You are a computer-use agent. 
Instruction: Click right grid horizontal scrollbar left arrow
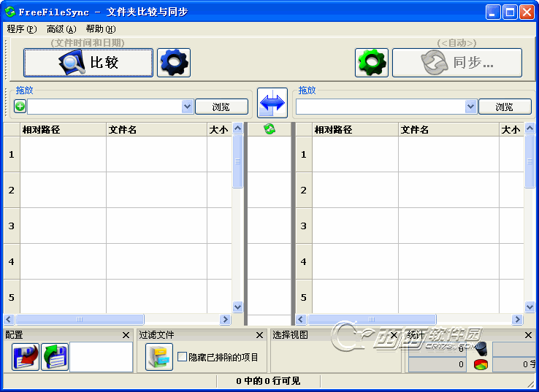click(301, 320)
